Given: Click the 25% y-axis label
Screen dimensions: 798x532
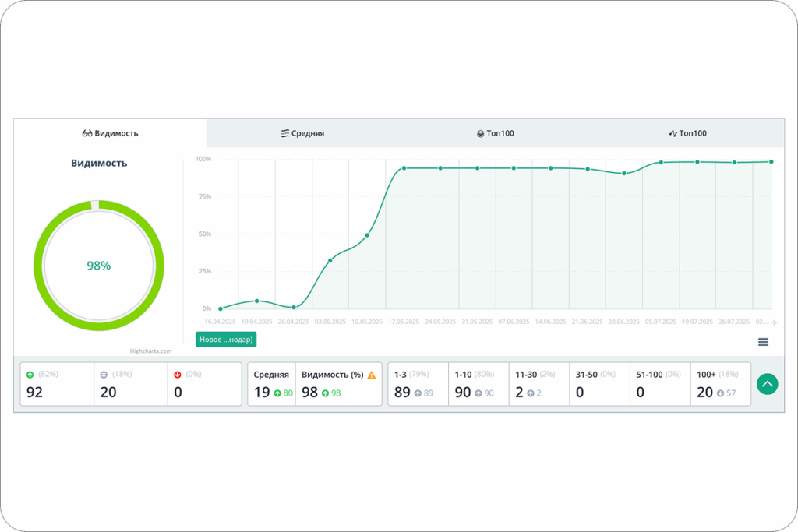Looking at the screenshot, I should [205, 271].
